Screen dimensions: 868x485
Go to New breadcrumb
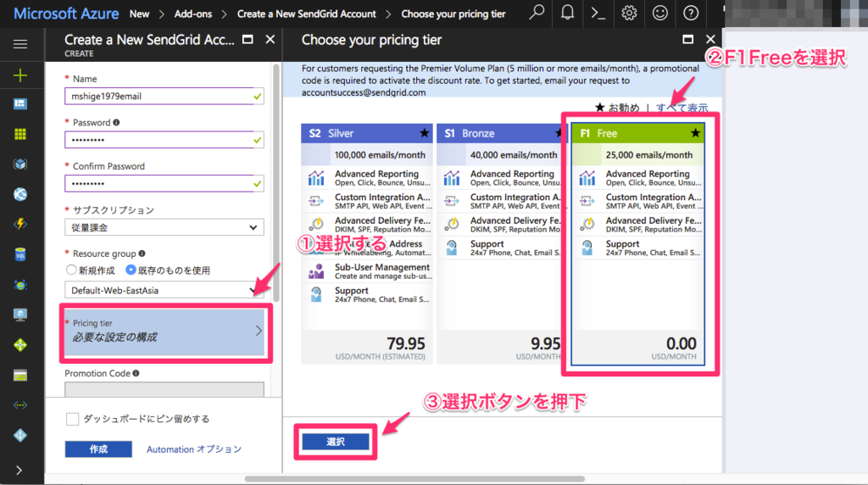140,14
